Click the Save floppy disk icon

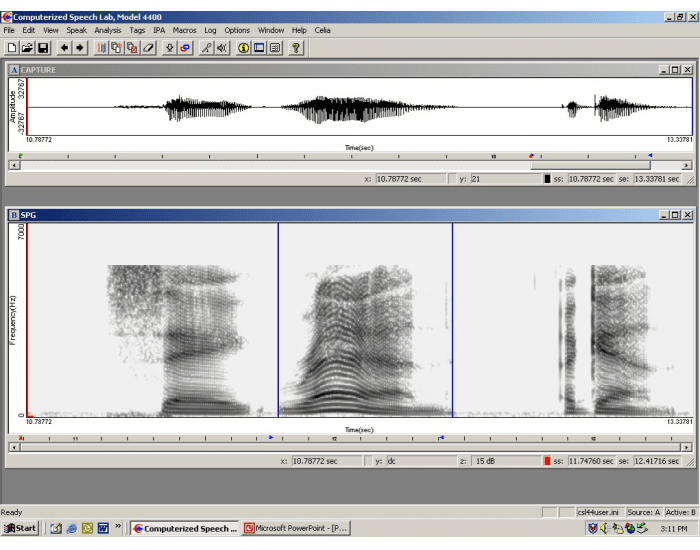coord(43,48)
